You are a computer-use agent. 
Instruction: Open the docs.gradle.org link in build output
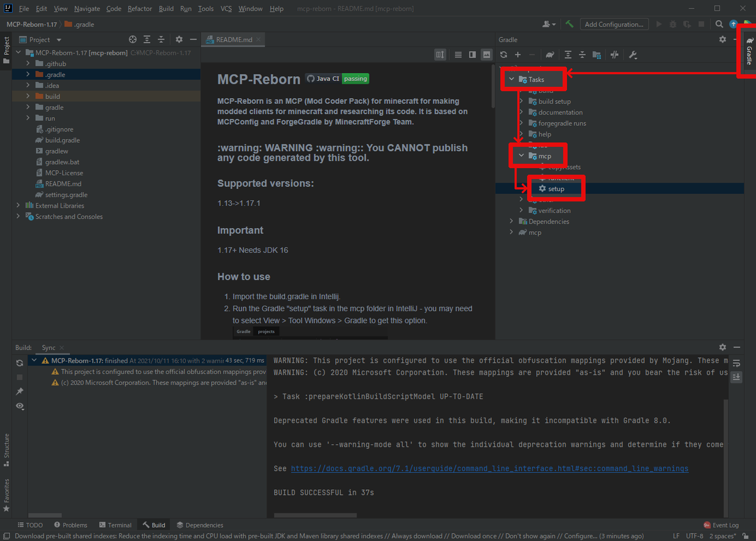490,469
